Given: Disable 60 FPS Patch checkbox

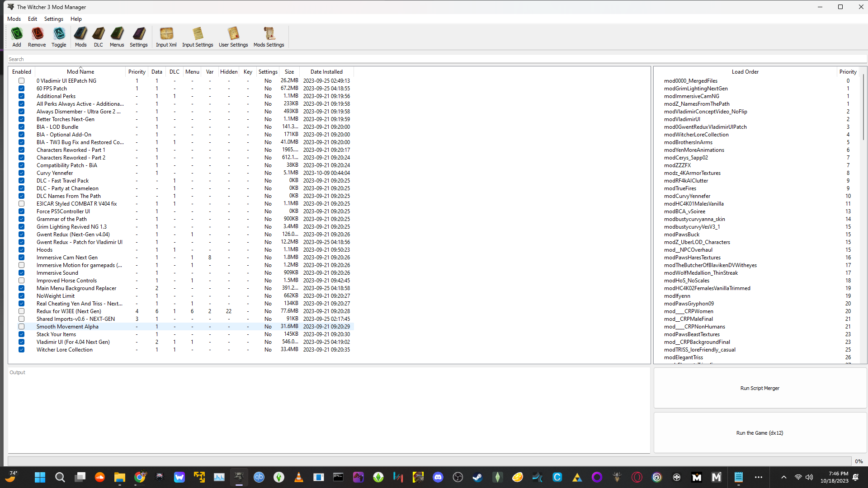Looking at the screenshot, I should click(x=21, y=89).
